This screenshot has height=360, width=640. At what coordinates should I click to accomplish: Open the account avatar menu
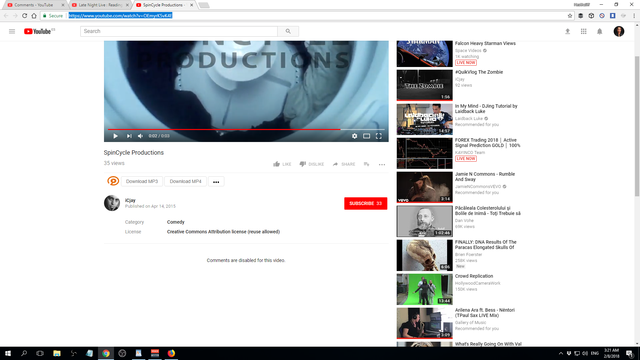(619, 31)
